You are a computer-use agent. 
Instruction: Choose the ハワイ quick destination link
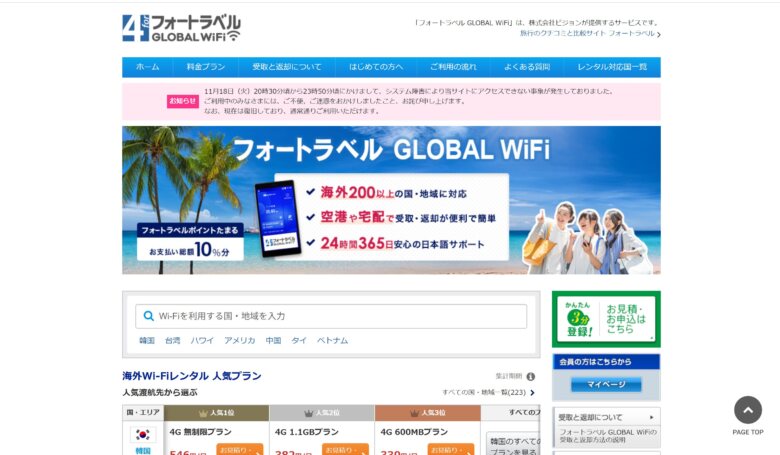click(x=202, y=341)
